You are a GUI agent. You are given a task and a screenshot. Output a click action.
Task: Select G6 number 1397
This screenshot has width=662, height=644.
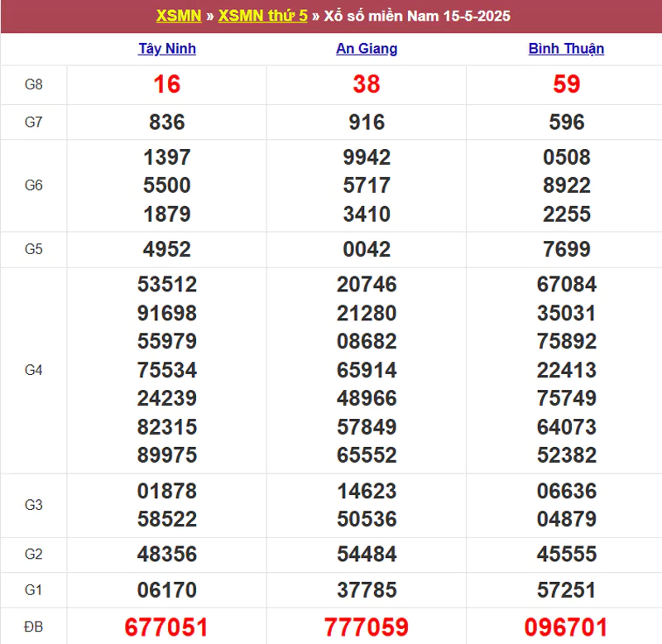167,157
